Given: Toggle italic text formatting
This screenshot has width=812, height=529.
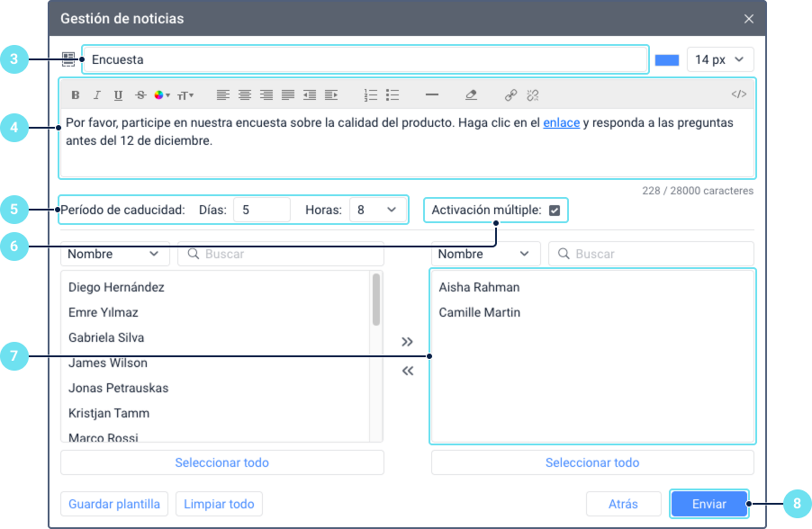Looking at the screenshot, I should pyautogui.click(x=97, y=95).
